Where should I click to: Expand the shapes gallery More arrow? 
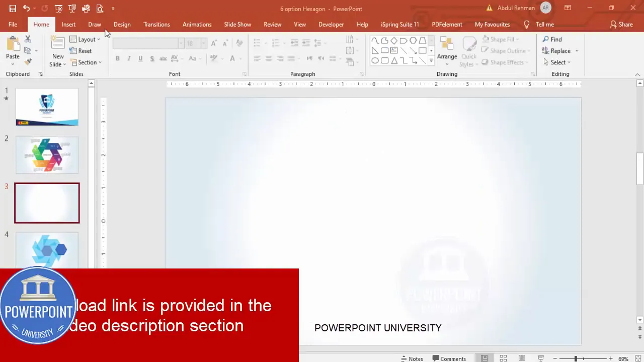(431, 61)
